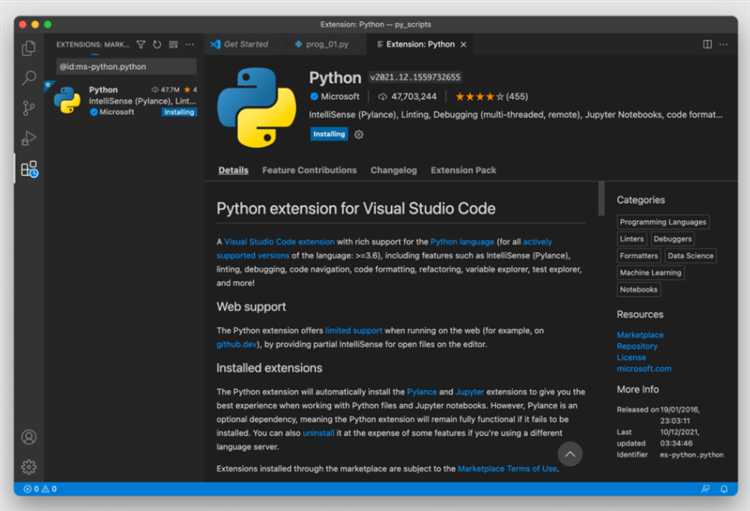The width and height of the screenshot is (750, 511).
Task: Open the extension manage gear next to Installing
Action: coord(359,134)
